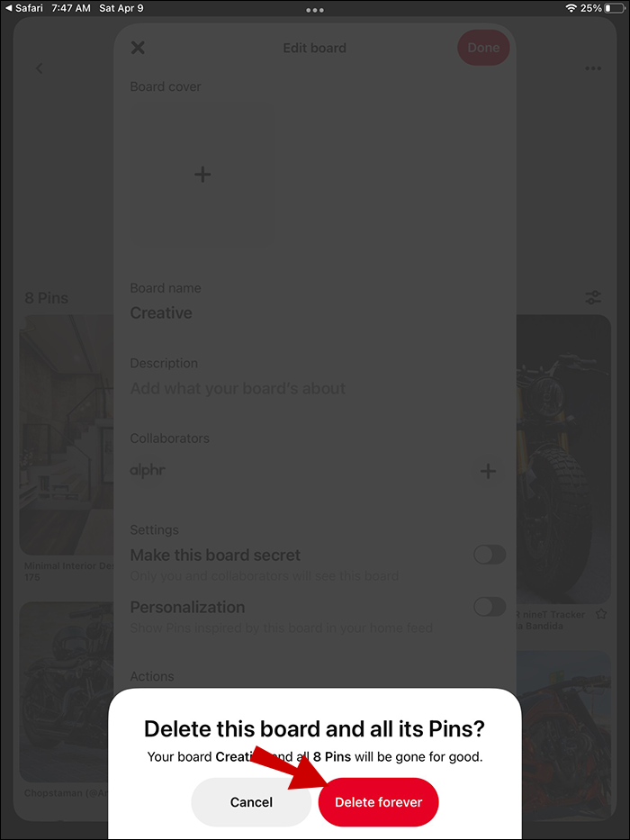
Task: Click the Done button
Action: coord(483,48)
